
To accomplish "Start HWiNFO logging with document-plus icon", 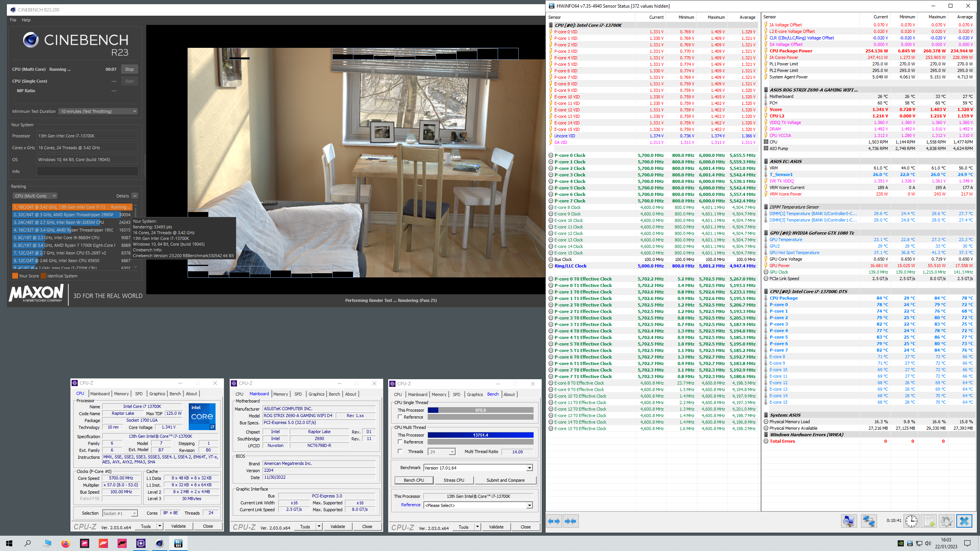I will point(929,521).
